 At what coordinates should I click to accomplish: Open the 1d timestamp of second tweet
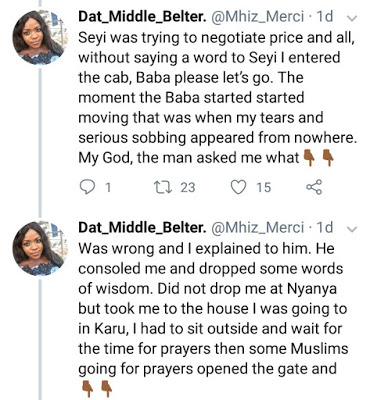point(324,228)
